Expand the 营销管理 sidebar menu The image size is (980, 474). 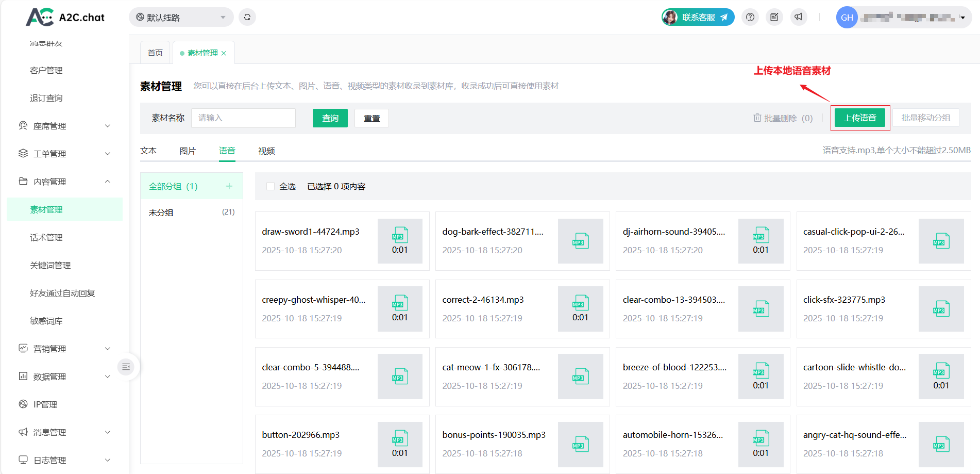[64, 349]
